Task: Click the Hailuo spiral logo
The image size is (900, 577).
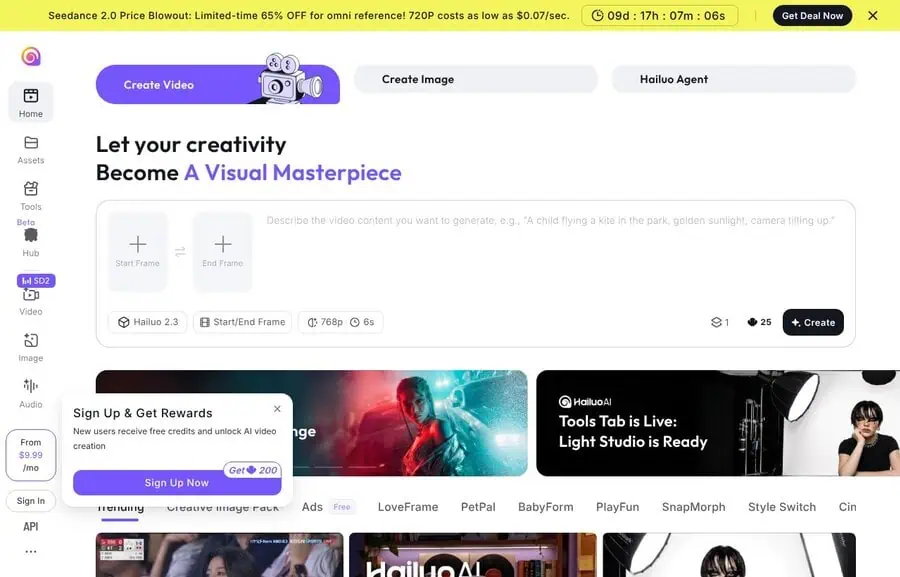Action: (31, 56)
